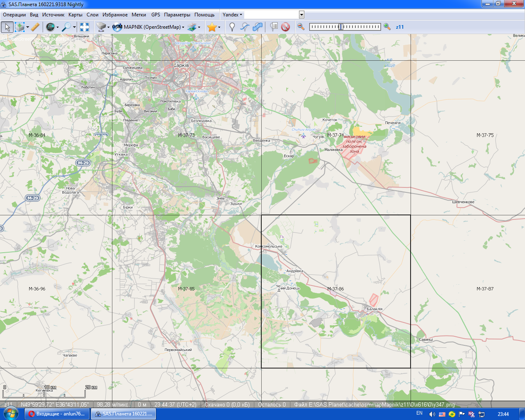This screenshot has width=525, height=420.
Task: Toggle the arrow move/pan cursor tool
Action: click(x=7, y=27)
